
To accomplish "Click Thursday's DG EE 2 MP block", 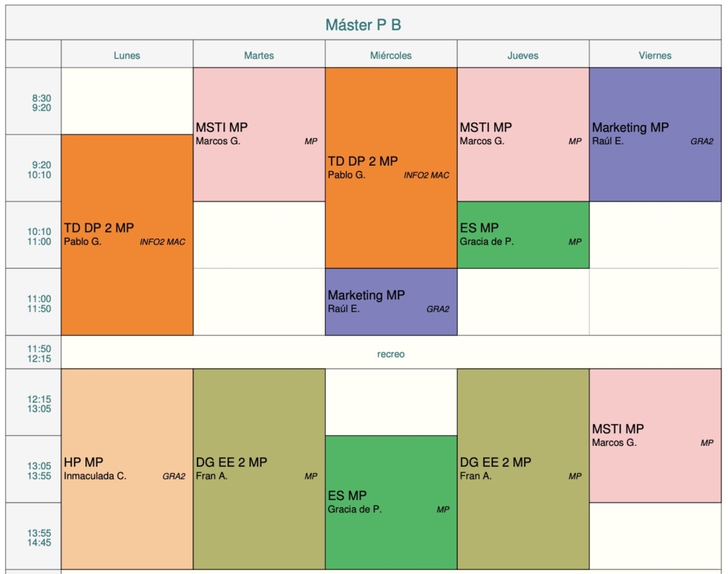I will coord(523,469).
